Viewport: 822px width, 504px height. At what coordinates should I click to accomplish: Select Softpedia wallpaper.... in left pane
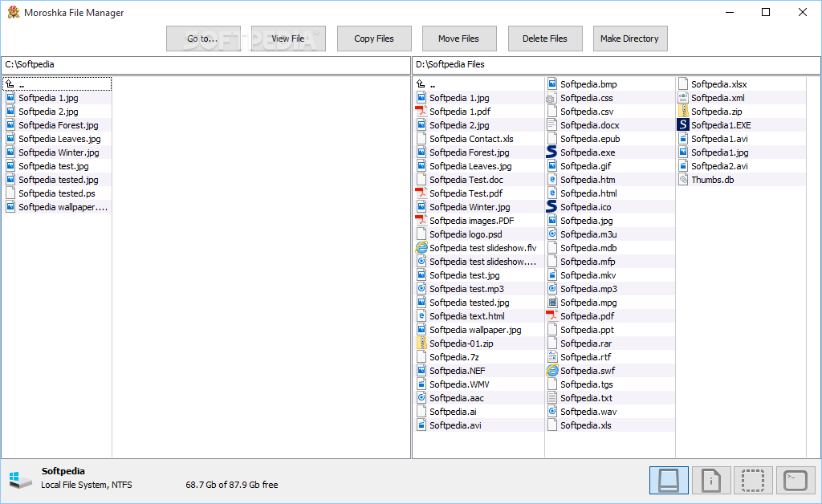[57, 207]
